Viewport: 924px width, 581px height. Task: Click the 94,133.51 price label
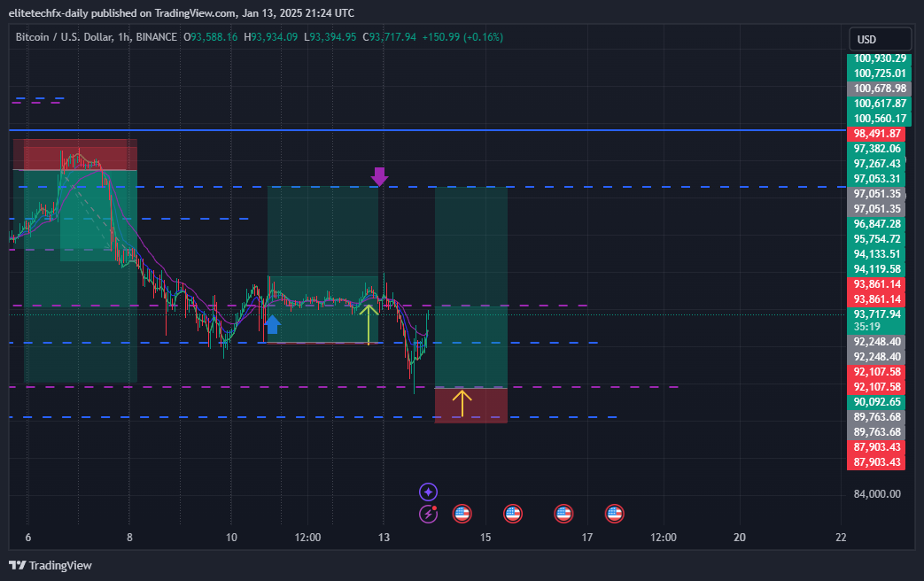[x=876, y=254]
